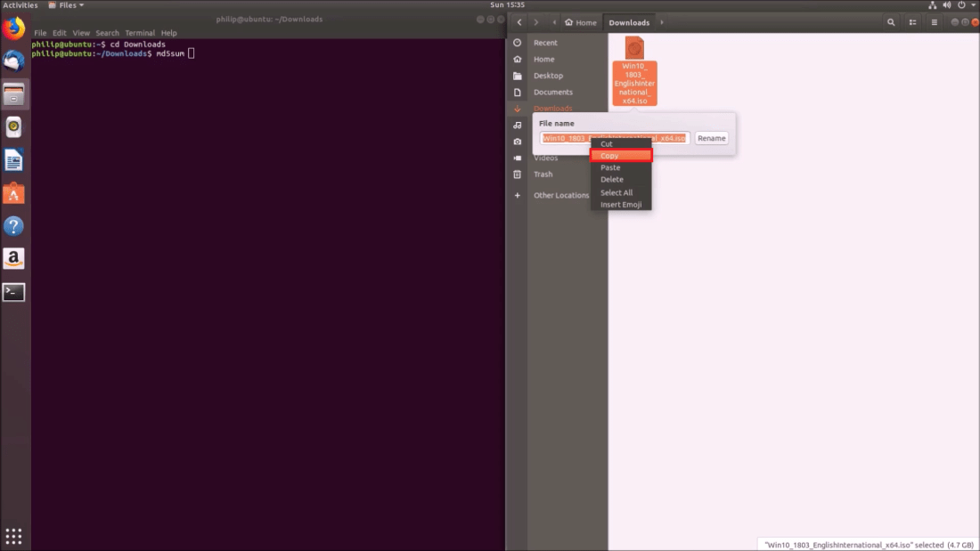Launch LibreOffice Writer from the dock
980x551 pixels.
click(x=13, y=160)
